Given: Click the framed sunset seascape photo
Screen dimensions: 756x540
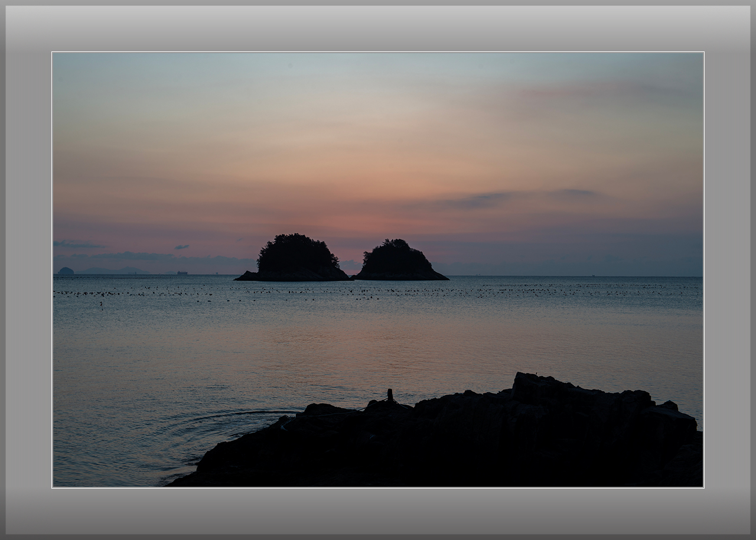Looking at the screenshot, I should (x=378, y=269).
